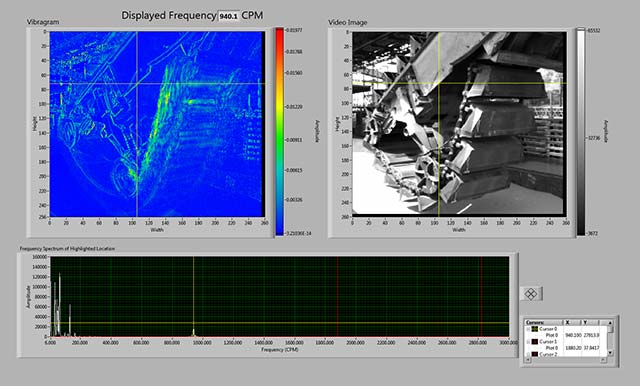
Task: Click the 160000 amplitude axis tick
Action: coord(40,257)
